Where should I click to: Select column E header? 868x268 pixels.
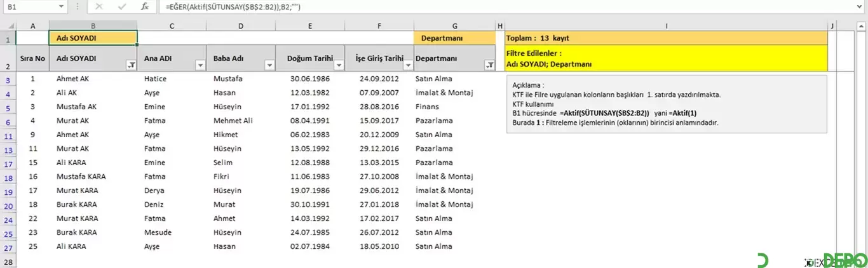[309, 26]
